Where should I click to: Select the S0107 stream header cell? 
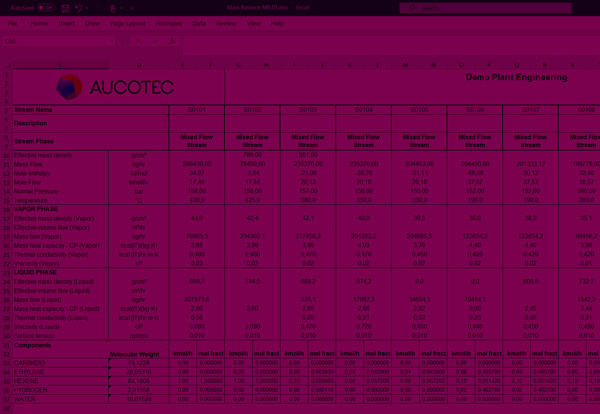(530, 110)
